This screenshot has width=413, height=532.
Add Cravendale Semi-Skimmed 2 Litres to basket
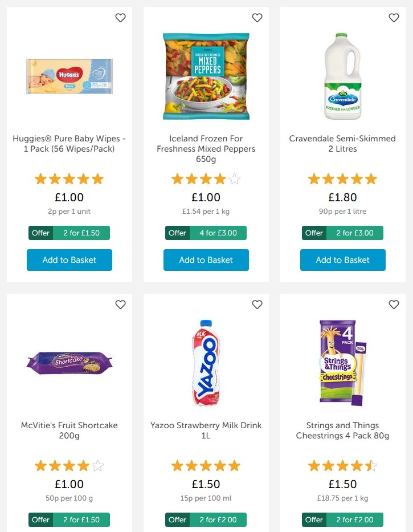(342, 260)
